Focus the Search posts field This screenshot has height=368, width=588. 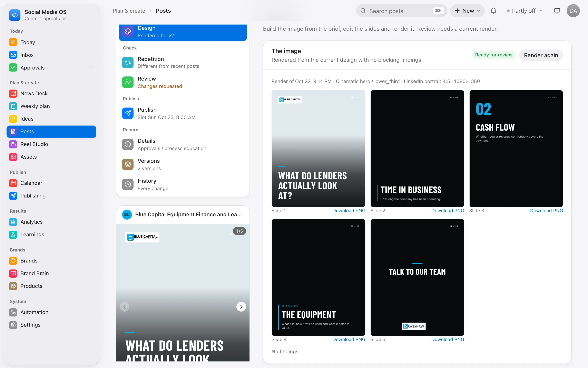(401, 11)
